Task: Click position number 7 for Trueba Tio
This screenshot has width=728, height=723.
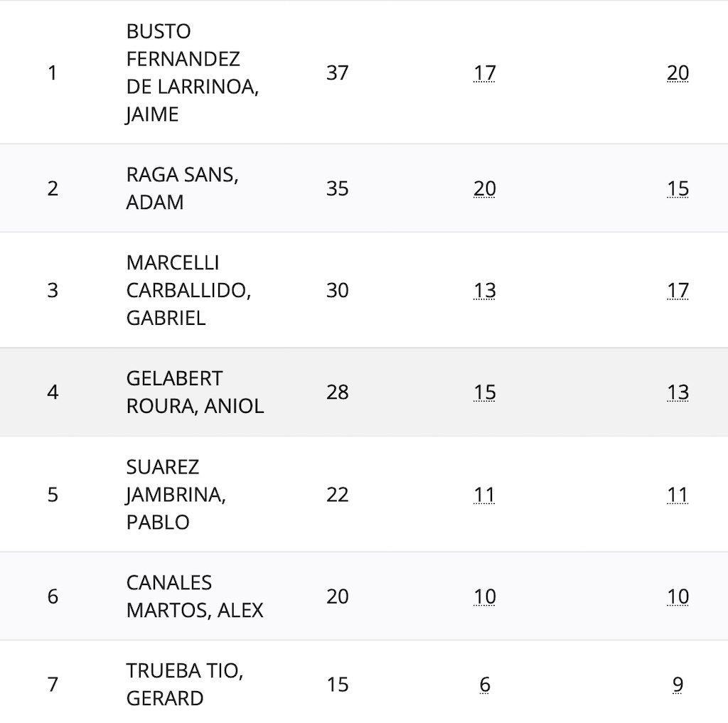Action: (x=53, y=685)
